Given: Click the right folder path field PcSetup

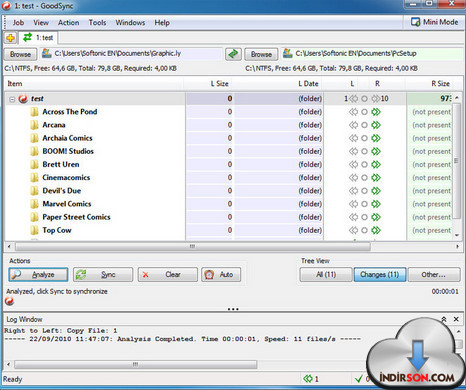Looking at the screenshot, I should [x=372, y=53].
